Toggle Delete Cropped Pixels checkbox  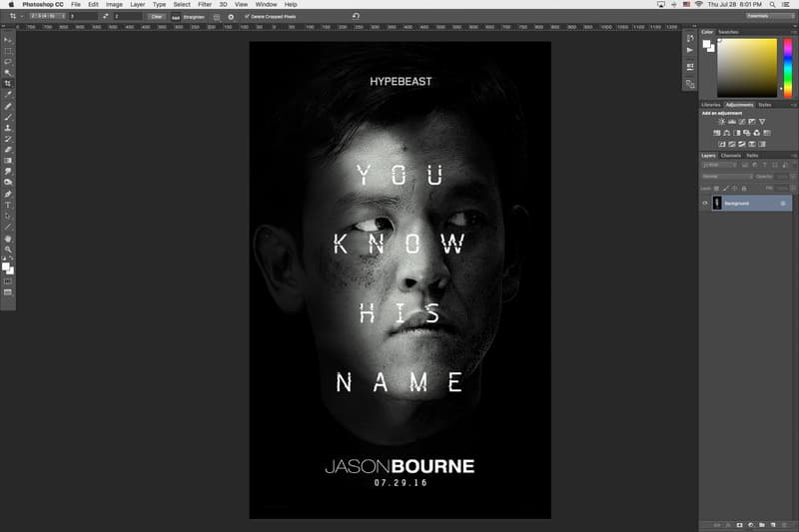coord(247,16)
